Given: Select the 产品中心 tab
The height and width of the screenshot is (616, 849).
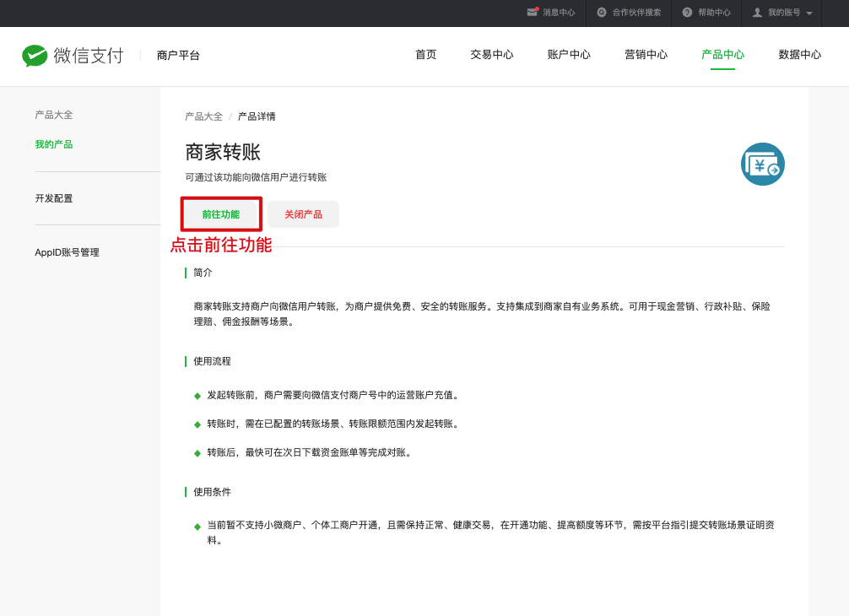Looking at the screenshot, I should 723,55.
